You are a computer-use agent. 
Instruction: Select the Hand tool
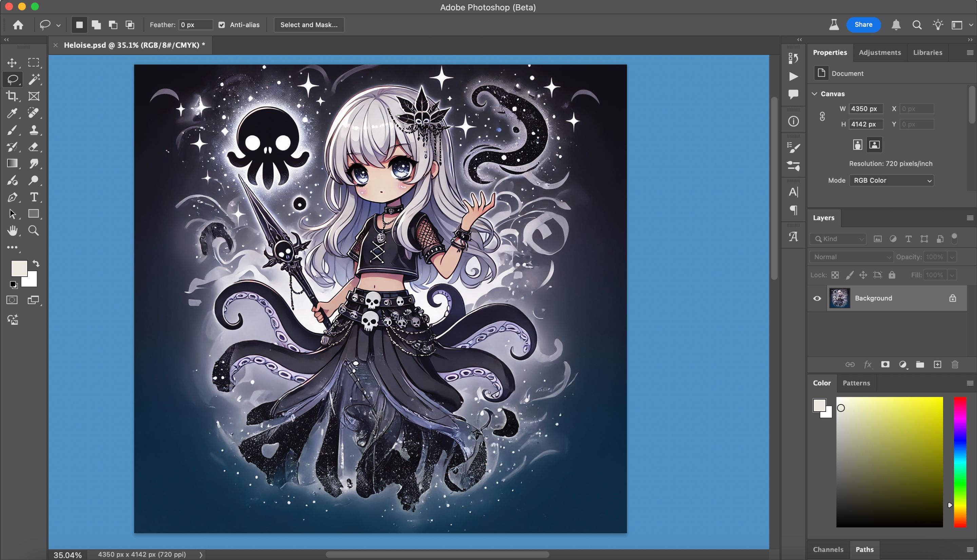tap(12, 231)
